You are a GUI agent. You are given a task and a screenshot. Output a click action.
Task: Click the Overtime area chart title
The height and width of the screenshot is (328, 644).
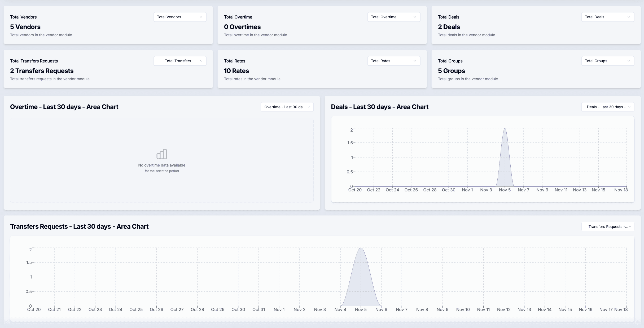pyautogui.click(x=64, y=107)
